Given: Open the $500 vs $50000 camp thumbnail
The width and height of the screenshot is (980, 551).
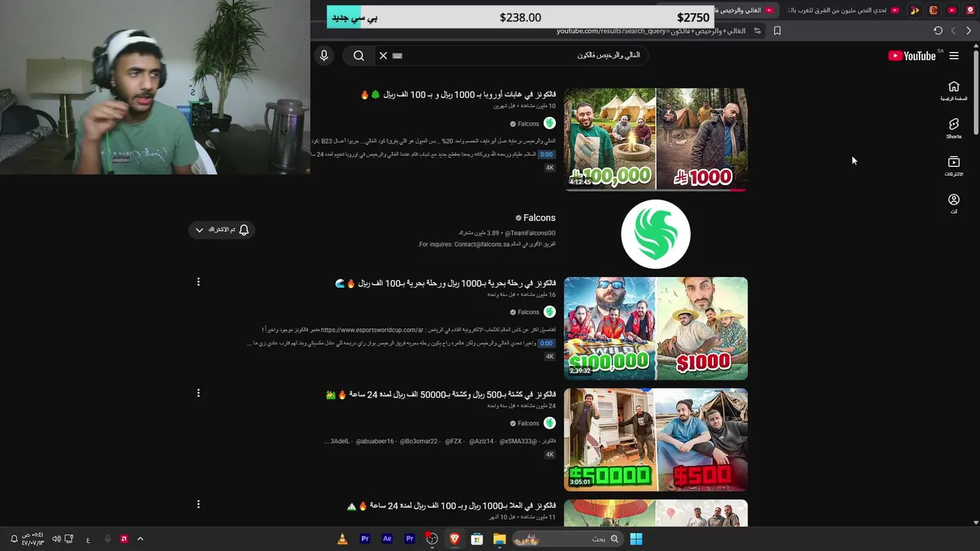Looking at the screenshot, I should 655,439.
